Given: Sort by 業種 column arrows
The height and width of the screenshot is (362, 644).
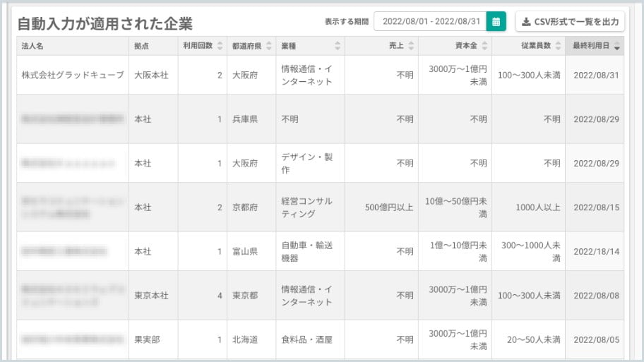Looking at the screenshot, I should tap(337, 46).
